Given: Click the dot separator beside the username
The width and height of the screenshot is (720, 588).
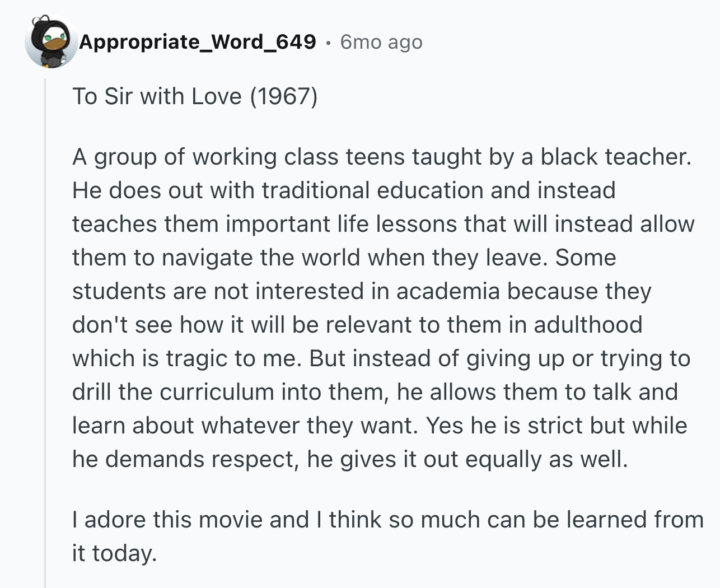Looking at the screenshot, I should point(329,43).
